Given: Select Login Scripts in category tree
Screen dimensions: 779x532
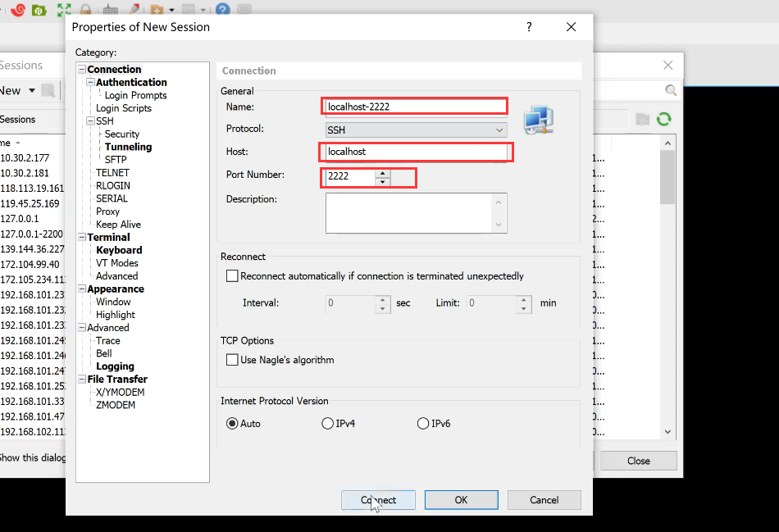Looking at the screenshot, I should 124,108.
